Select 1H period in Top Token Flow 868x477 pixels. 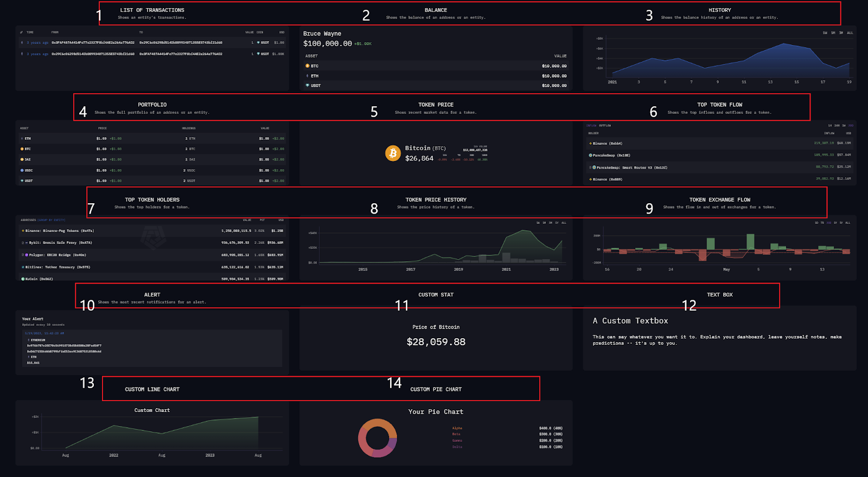[830, 126]
